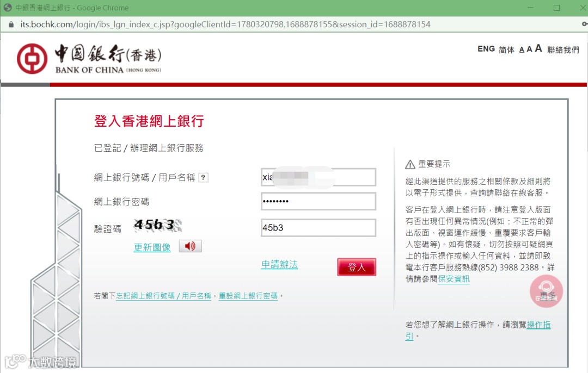Focus the verification code input with 45b3
588x373 pixels.
pos(318,228)
